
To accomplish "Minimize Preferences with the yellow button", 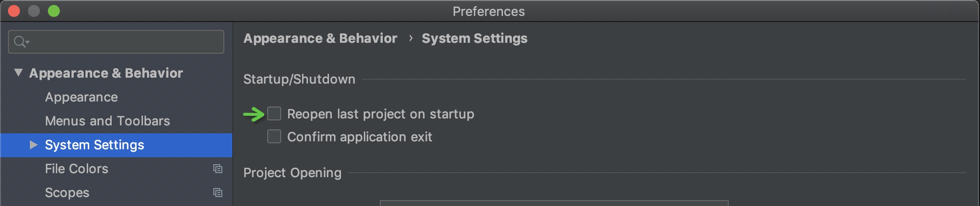I will pos(34,11).
